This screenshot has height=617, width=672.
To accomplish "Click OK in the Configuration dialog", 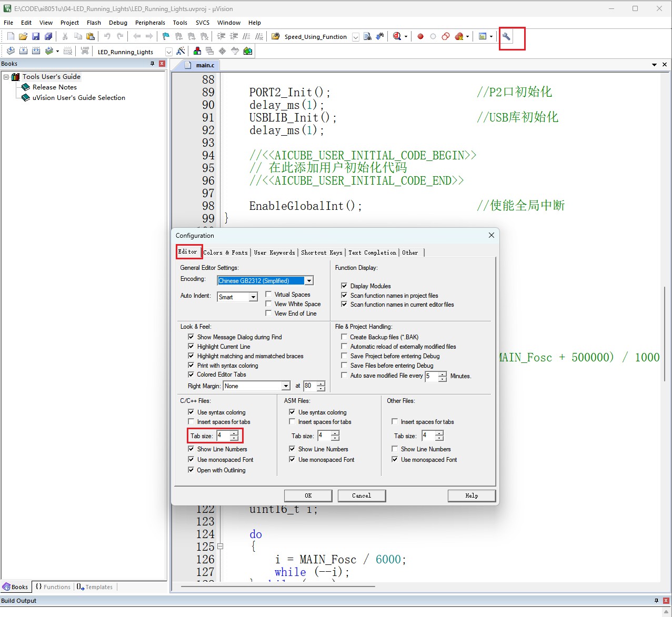I will [x=308, y=495].
